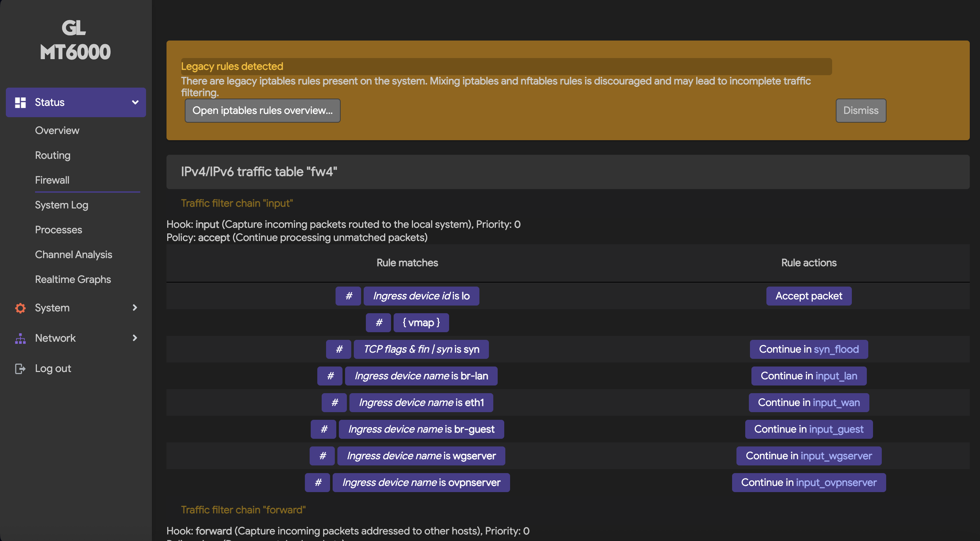Click the # badge beside the ovpnserver rule

click(317, 483)
